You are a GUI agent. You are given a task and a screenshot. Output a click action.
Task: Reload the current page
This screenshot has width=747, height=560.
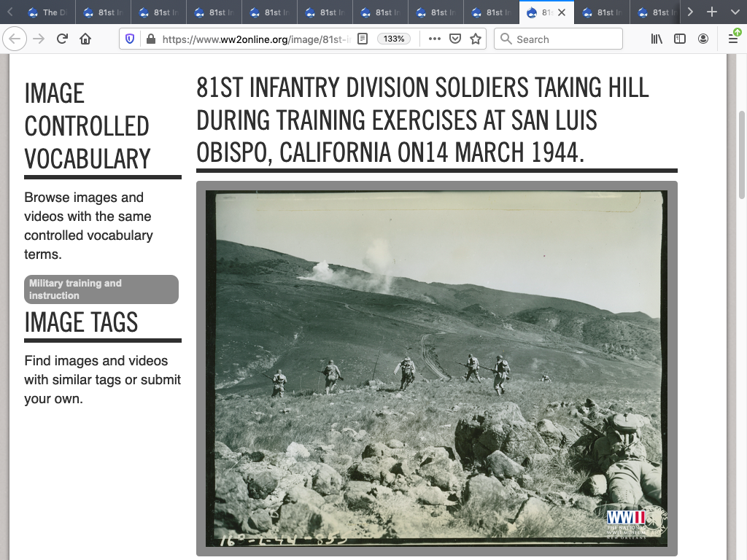point(63,39)
